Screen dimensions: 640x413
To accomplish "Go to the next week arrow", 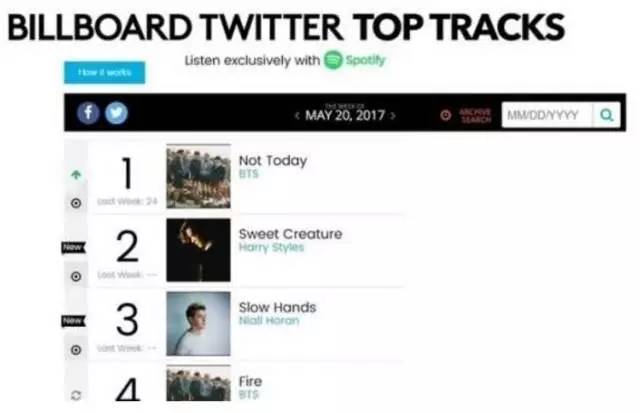I will [393, 116].
